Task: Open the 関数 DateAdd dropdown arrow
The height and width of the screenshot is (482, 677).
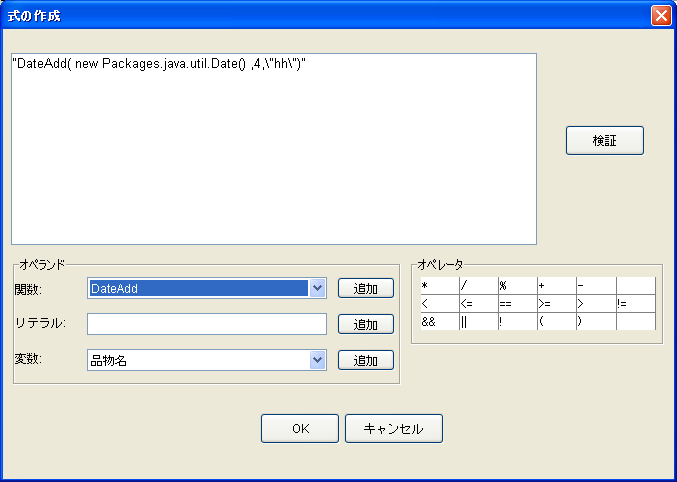Action: (x=317, y=288)
